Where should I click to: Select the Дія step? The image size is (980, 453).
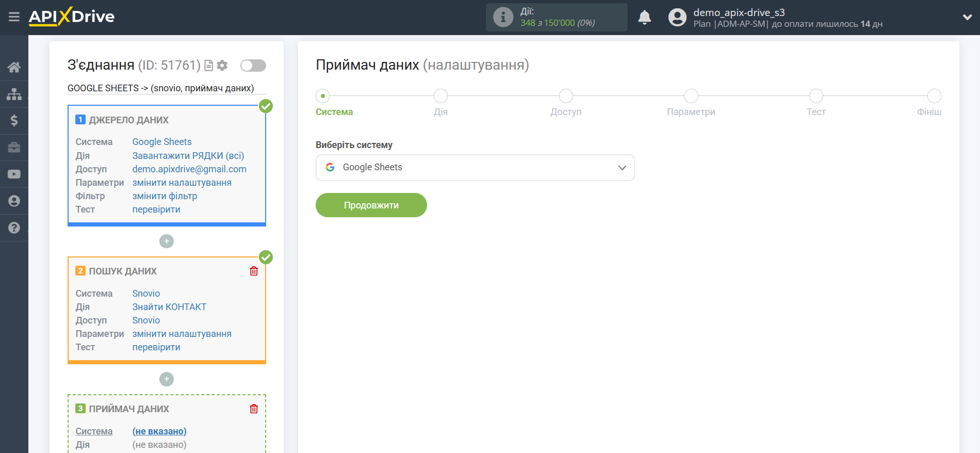tap(440, 96)
